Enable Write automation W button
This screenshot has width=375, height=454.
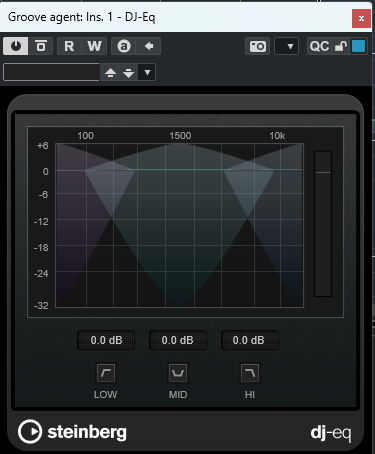[94, 46]
